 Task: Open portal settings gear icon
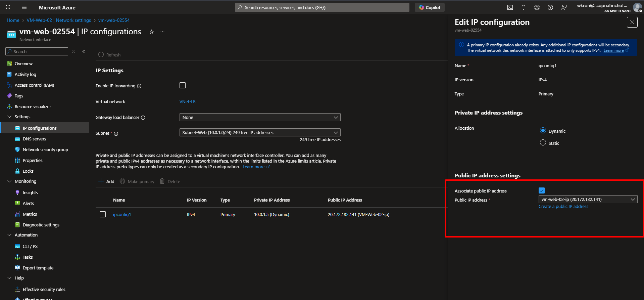click(537, 7)
